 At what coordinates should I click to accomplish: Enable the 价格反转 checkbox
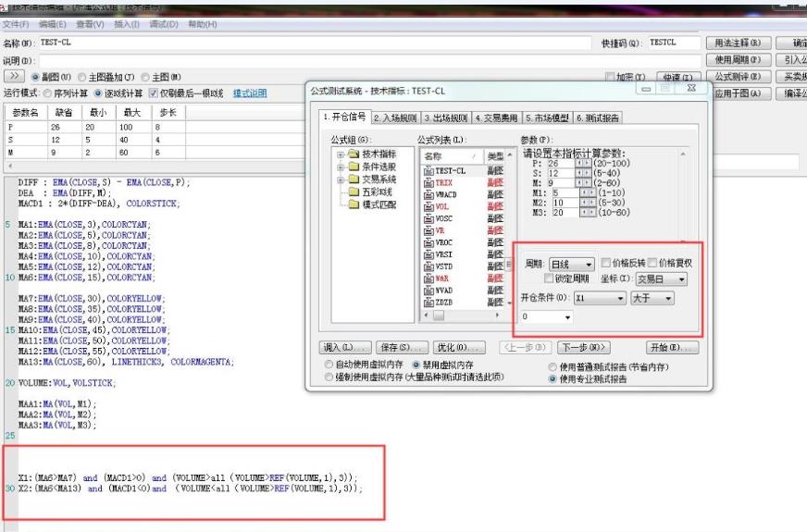pyautogui.click(x=606, y=264)
